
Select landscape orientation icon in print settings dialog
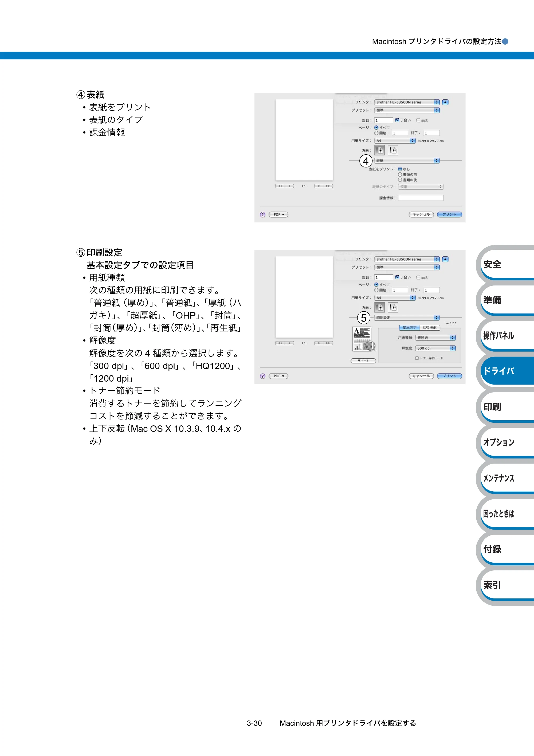[x=392, y=308]
